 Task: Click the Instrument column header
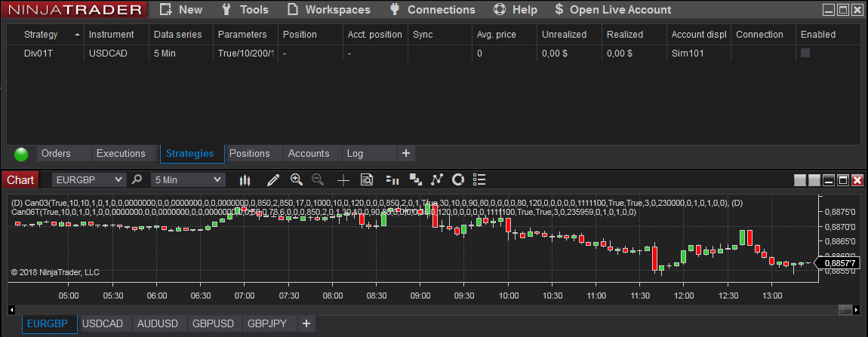click(x=116, y=35)
